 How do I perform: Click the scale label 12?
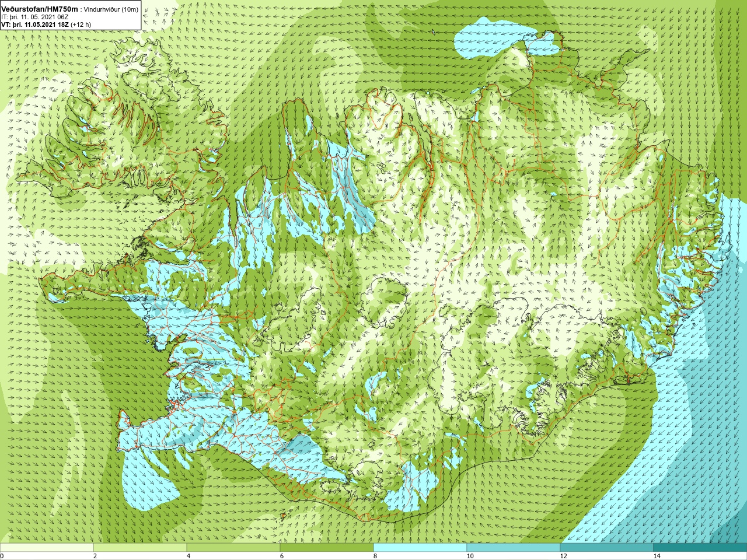click(x=563, y=556)
